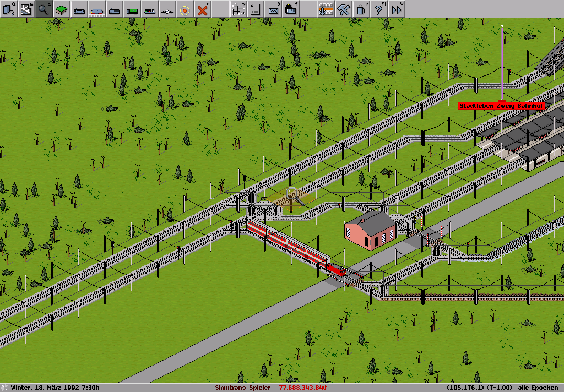Open the finances money icon
The width and height of the screenshot is (564, 392).
pyautogui.click(x=290, y=9)
